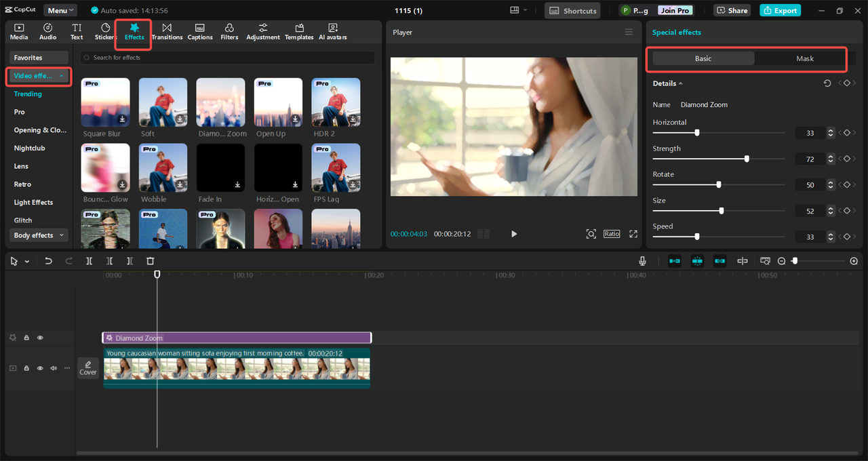Viewport: 868px width, 461px height.
Task: Open the Adjustment panel
Action: (263, 31)
